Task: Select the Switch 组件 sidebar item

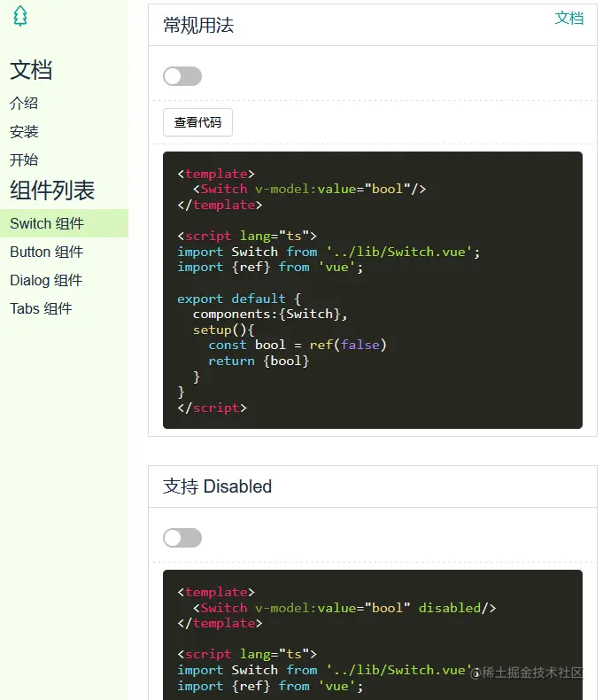Action: coord(65,223)
